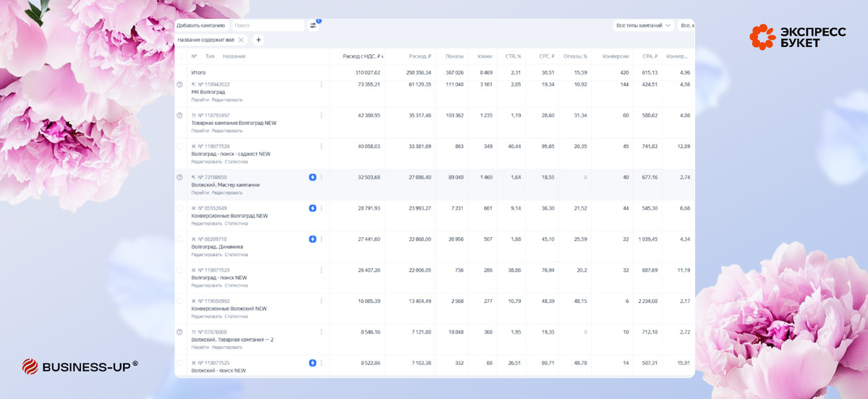
Task: Click campaign number № 119077520
Action: tap(214, 270)
